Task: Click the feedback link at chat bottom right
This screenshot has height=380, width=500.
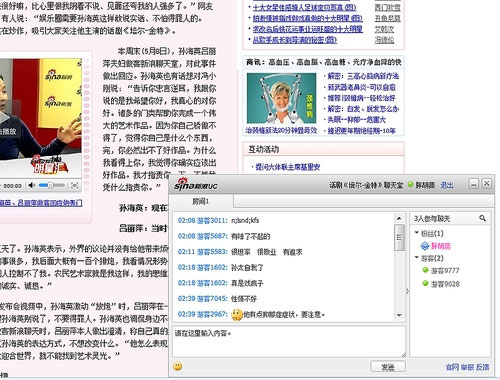Action: click(482, 367)
